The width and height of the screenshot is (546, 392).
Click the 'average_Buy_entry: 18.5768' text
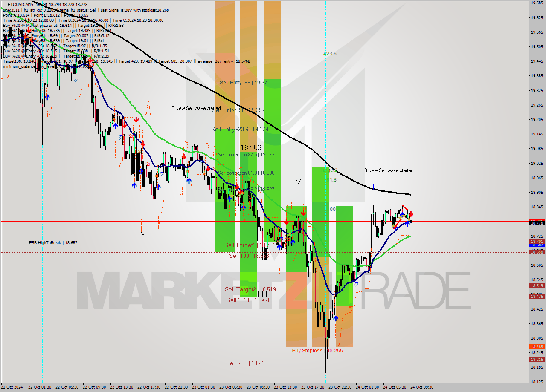click(223, 61)
